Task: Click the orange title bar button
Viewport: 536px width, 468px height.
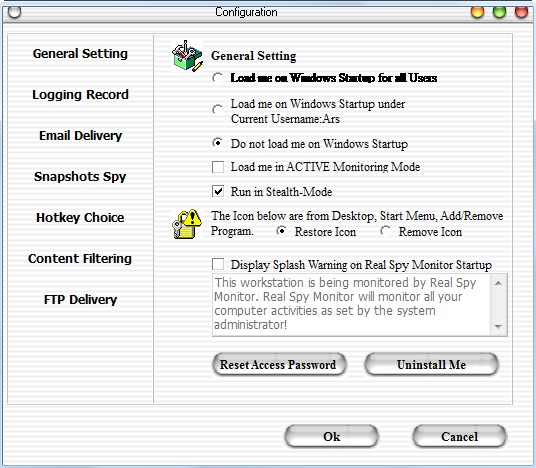Action: 477,12
